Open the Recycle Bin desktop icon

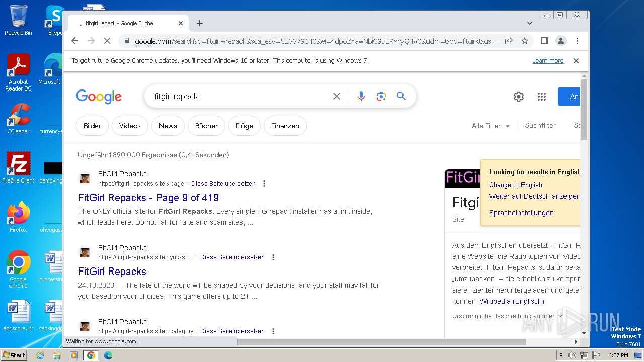(x=18, y=20)
